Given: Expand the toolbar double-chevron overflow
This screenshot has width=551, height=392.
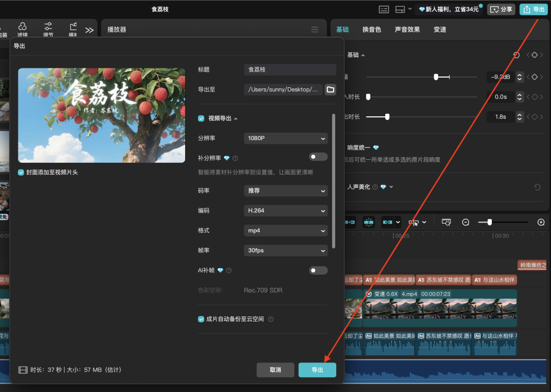Looking at the screenshot, I should [x=89, y=30].
